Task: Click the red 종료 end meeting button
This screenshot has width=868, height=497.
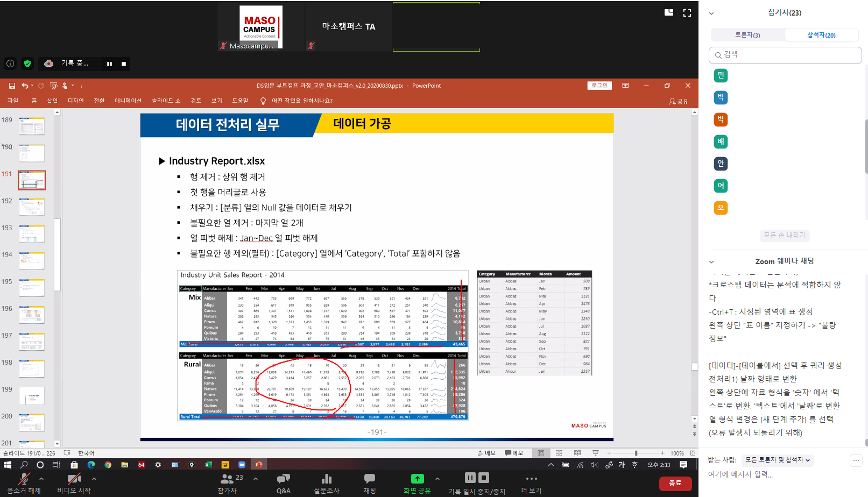Action: tap(675, 483)
